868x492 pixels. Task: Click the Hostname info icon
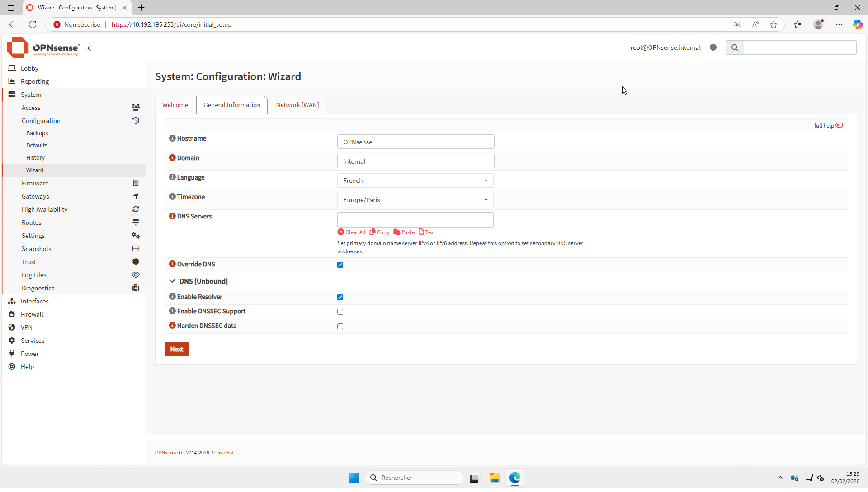coord(172,138)
